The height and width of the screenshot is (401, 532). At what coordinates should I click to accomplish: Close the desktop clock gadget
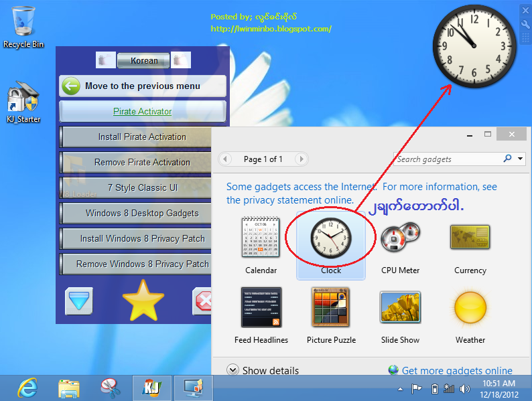[525, 11]
